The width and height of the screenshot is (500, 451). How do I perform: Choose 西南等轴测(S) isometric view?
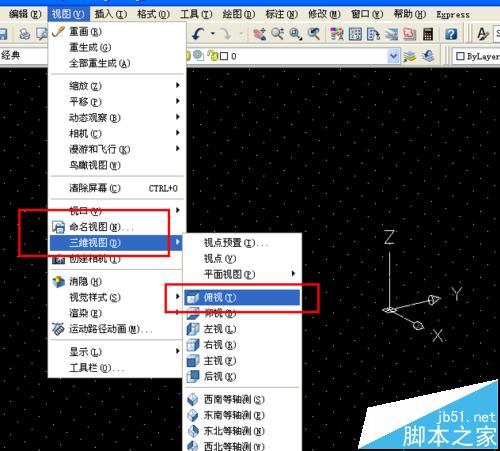(x=242, y=399)
